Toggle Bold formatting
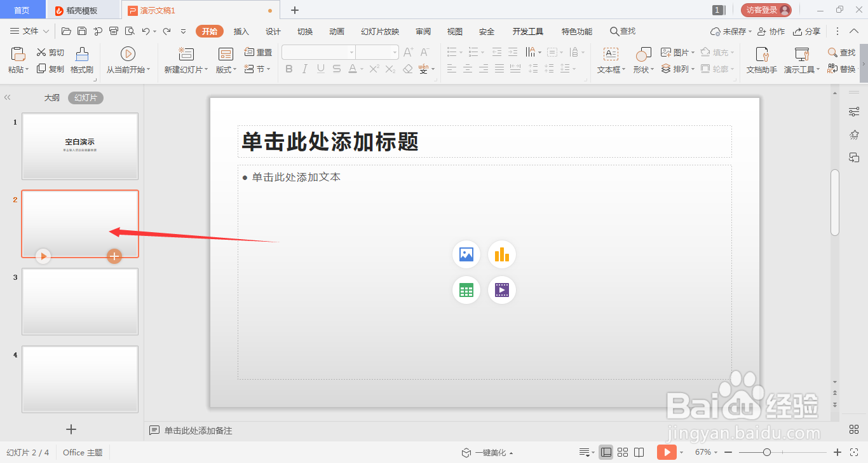868x463 pixels. [289, 69]
